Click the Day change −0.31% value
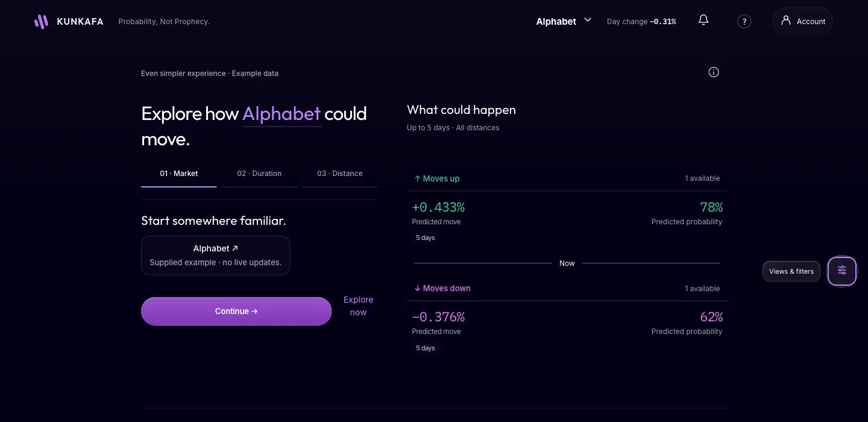 pos(662,22)
